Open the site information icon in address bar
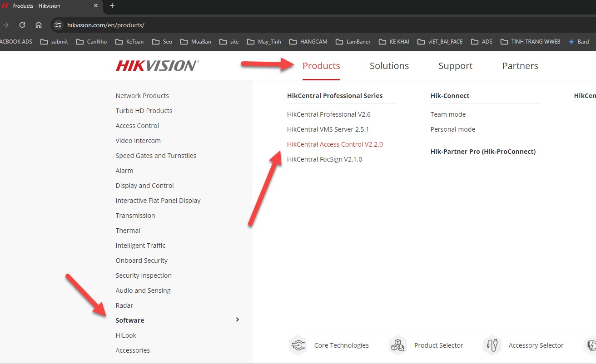This screenshot has width=596, height=364. tap(58, 25)
